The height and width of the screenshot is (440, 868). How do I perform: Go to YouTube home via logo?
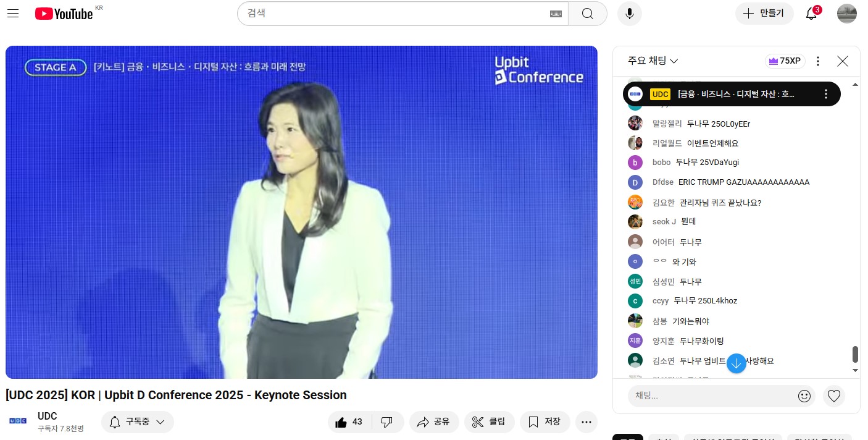click(x=64, y=14)
